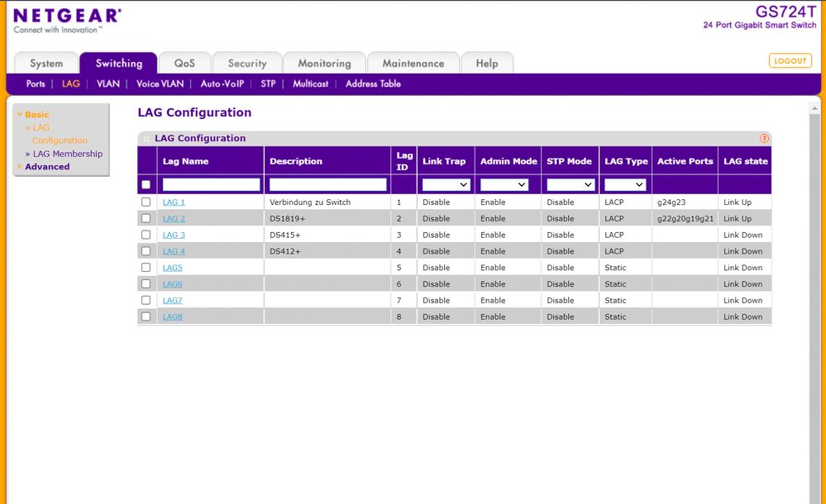Open the STP Mode filter dropdown
This screenshot has height=504, width=826.
(x=569, y=183)
